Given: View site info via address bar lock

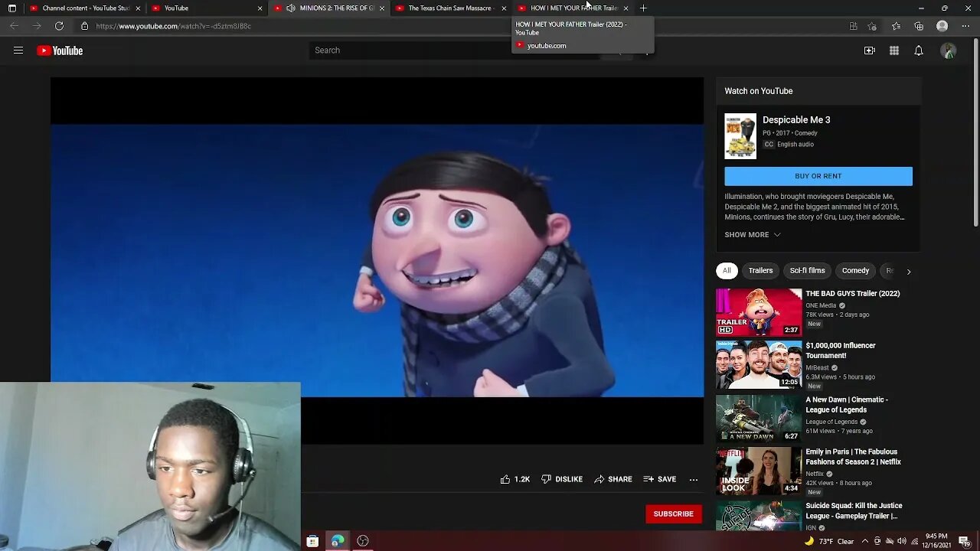Looking at the screenshot, I should 84,26.
